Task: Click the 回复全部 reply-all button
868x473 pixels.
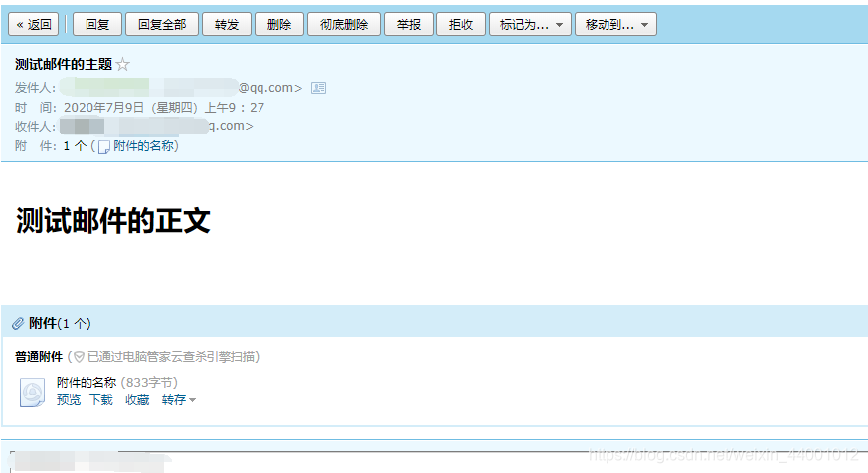Action: tap(162, 24)
